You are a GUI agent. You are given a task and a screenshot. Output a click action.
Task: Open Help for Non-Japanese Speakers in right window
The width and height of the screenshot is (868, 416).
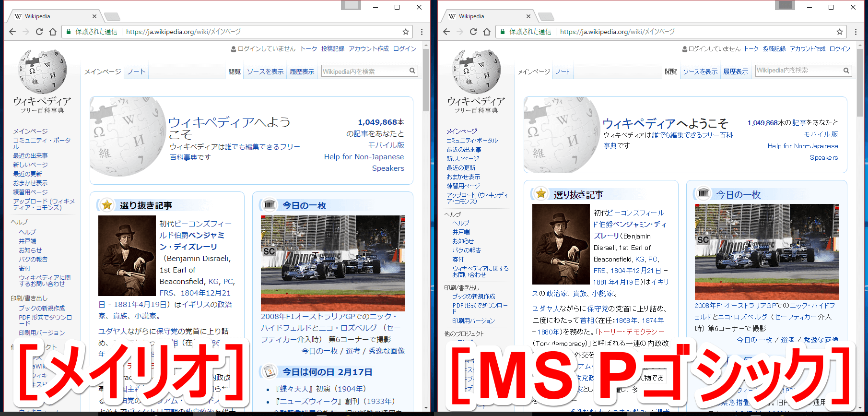pos(803,152)
